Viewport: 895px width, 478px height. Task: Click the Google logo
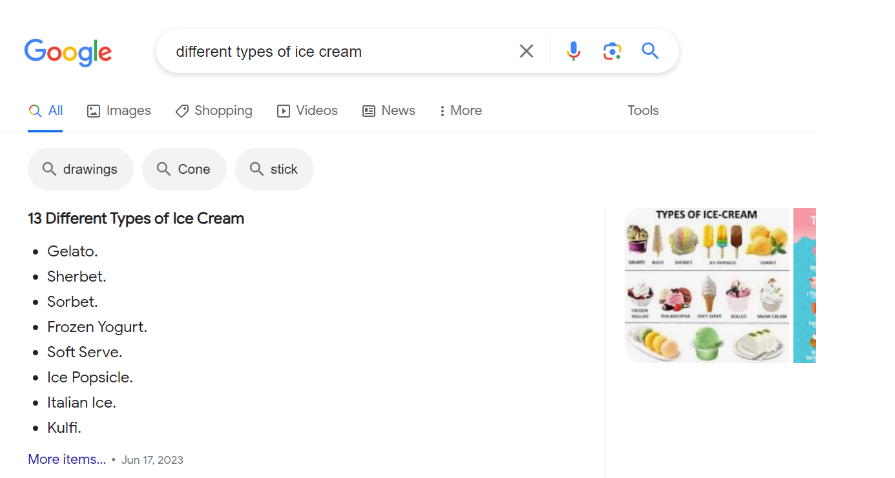click(68, 52)
